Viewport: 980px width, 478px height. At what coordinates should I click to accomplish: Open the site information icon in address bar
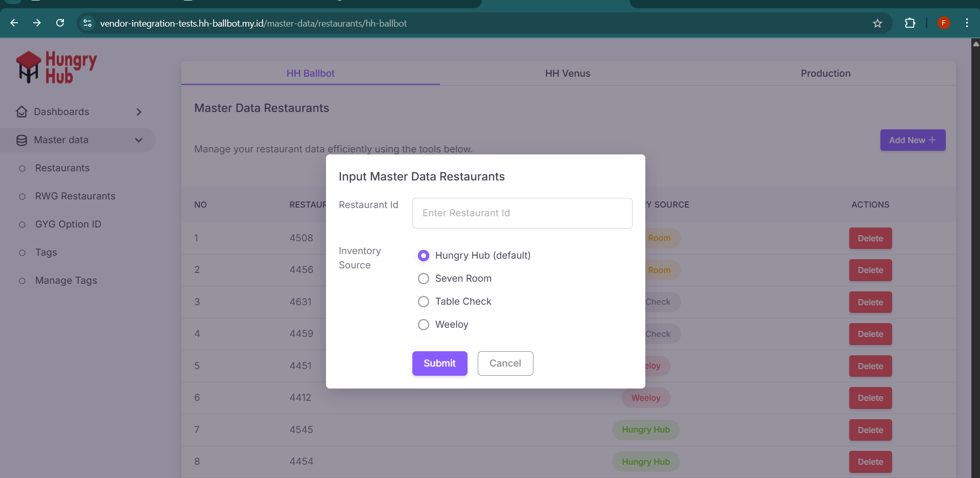88,24
